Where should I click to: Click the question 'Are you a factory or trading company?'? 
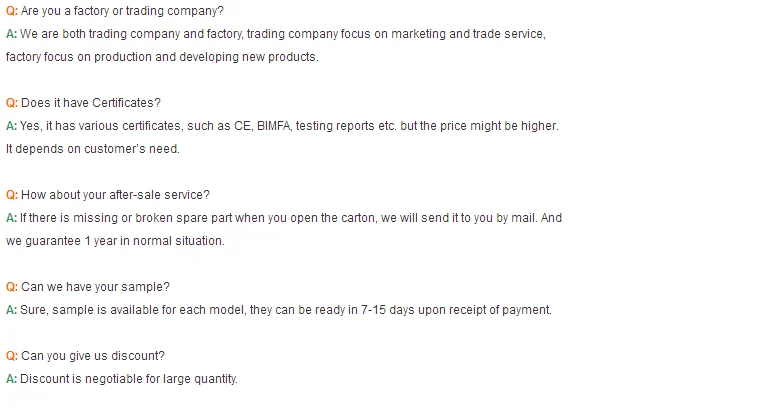coord(122,11)
